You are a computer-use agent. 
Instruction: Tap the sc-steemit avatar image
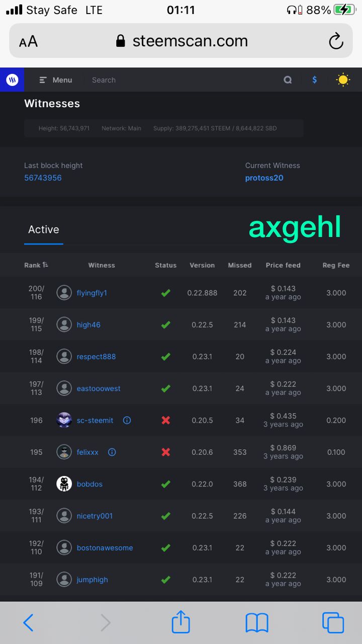click(x=64, y=420)
